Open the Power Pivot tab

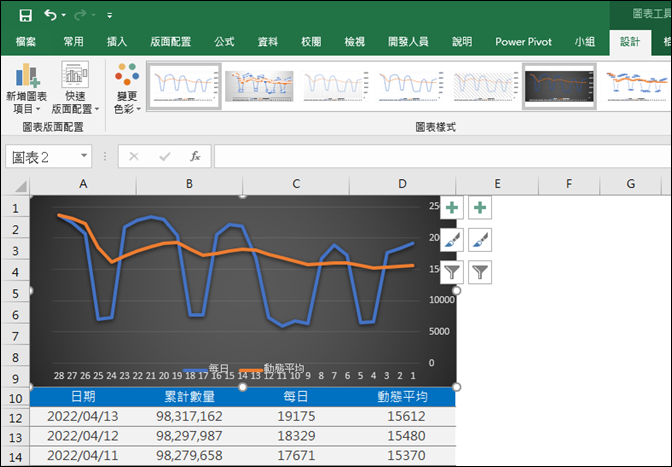point(523,42)
